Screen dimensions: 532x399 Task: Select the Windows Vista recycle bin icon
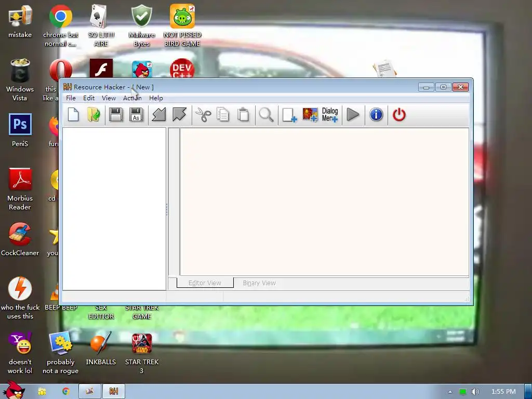tap(20, 80)
